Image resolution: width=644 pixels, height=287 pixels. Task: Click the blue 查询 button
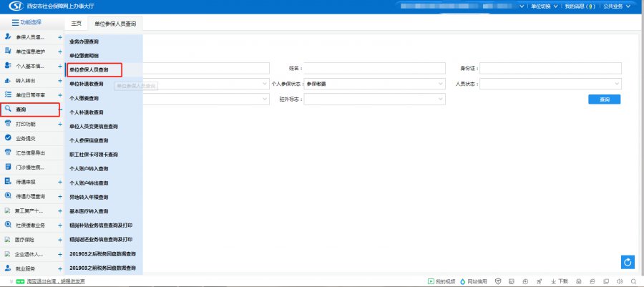coord(605,99)
